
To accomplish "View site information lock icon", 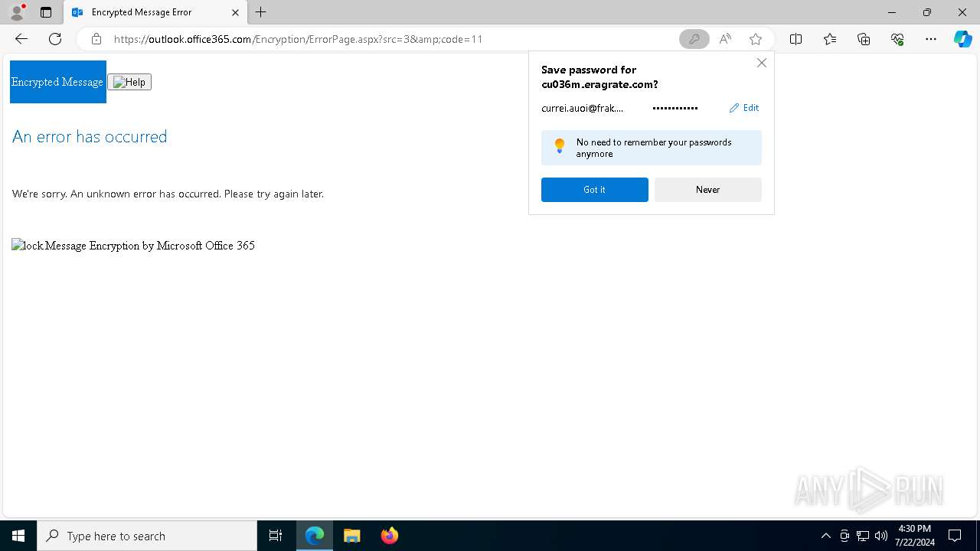I will 96,39.
